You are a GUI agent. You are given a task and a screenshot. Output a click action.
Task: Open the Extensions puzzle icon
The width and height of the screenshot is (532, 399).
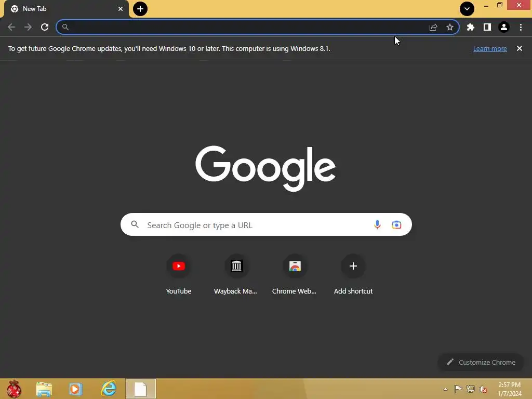(471, 27)
